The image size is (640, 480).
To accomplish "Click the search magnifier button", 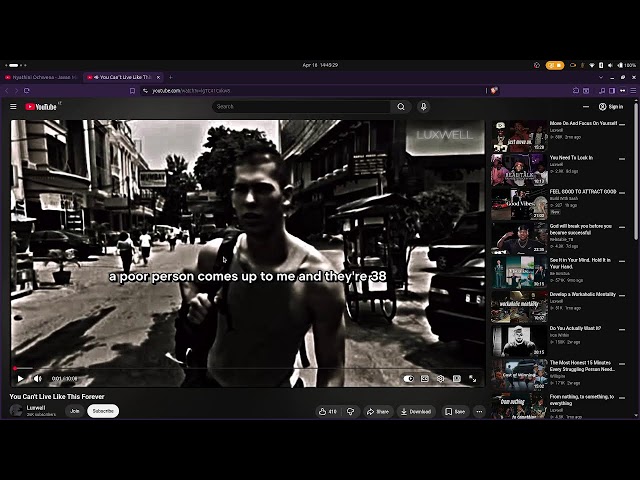I will point(401,107).
